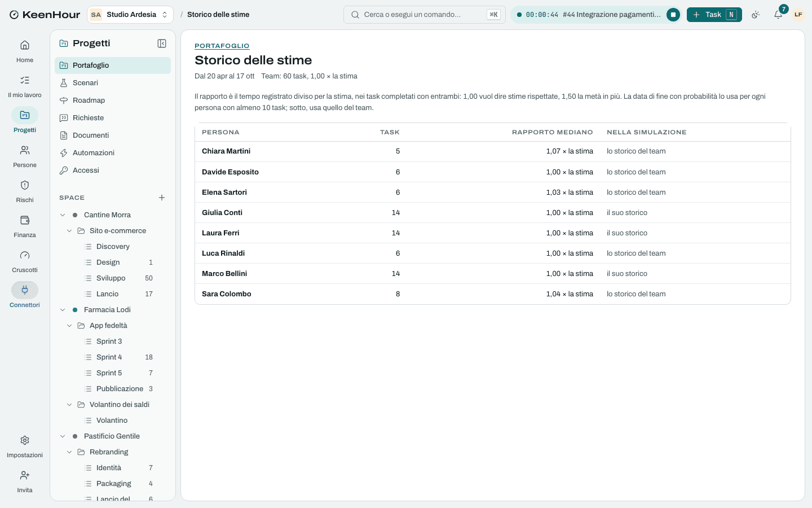The height and width of the screenshot is (508, 812).
Task: Sort by RAPPORTO MEDIANO column header
Action: click(x=552, y=132)
